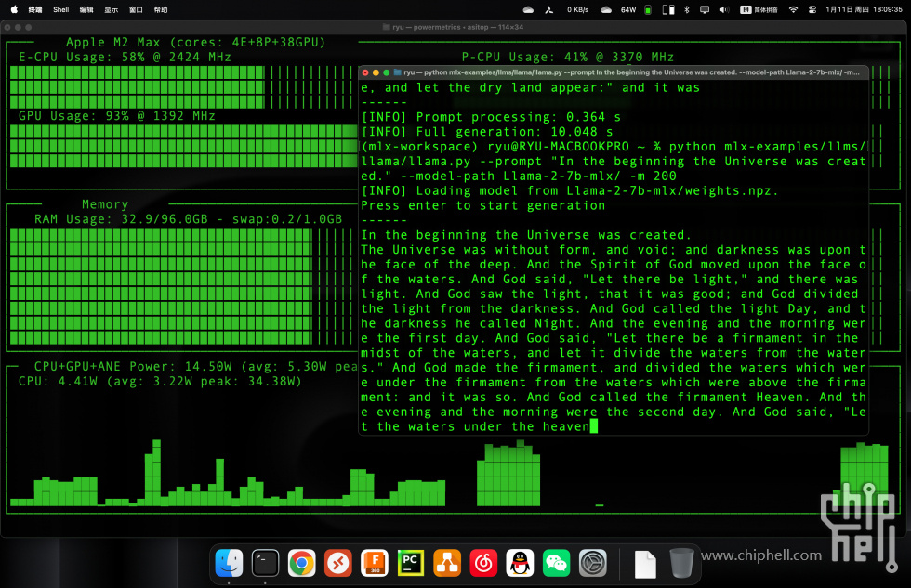Click the cloud icon beside the fan icon

528,9
